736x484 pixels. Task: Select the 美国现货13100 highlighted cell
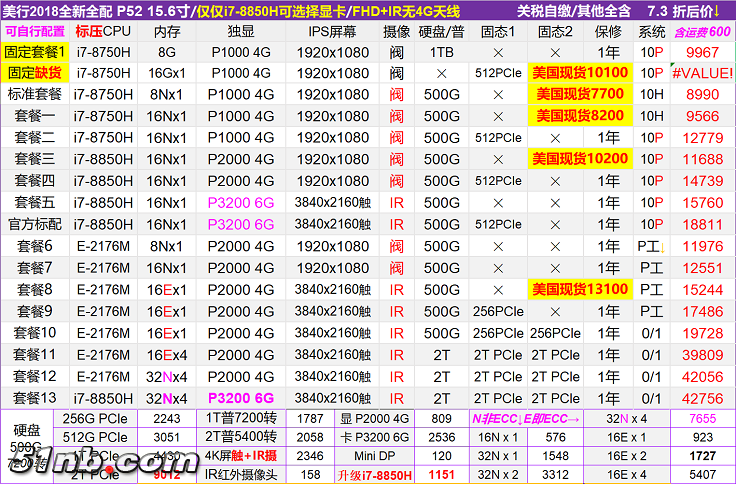click(x=579, y=290)
